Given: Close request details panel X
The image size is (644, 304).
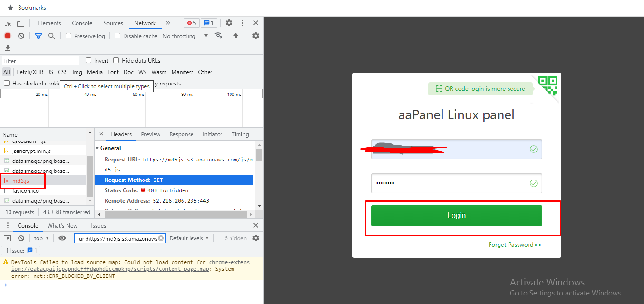Looking at the screenshot, I should tap(101, 134).
